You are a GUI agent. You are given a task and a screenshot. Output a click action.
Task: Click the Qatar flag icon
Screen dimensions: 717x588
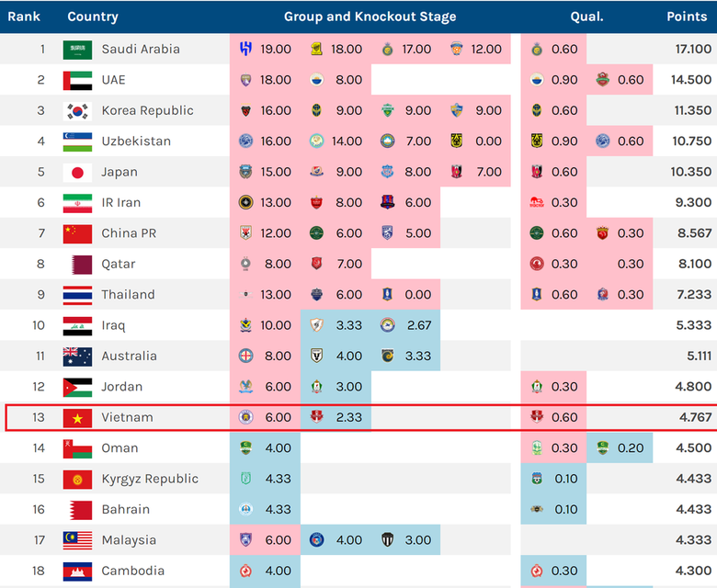click(x=77, y=265)
